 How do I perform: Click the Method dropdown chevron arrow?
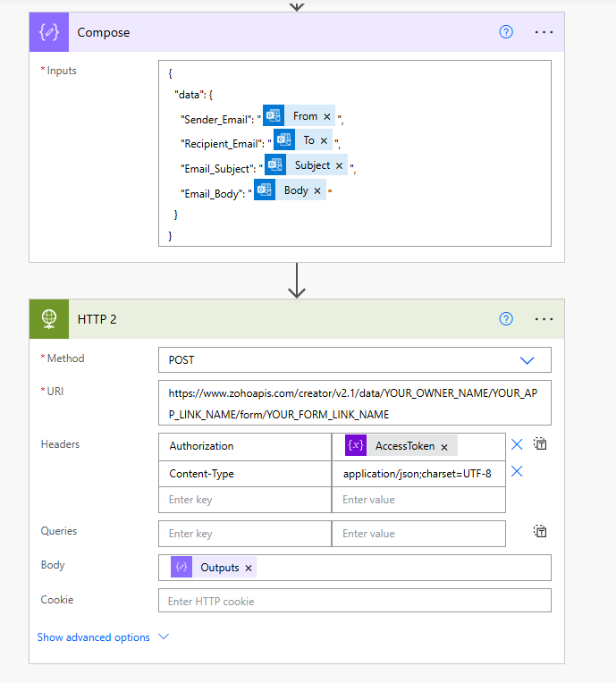pos(527,360)
